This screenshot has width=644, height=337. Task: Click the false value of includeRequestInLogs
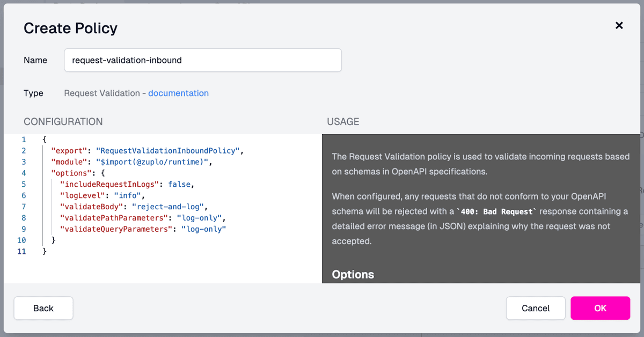180,185
